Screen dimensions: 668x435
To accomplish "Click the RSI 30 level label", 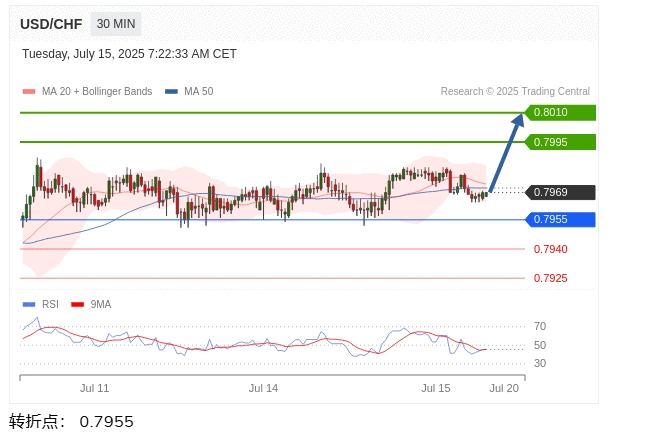I will click(x=540, y=363).
